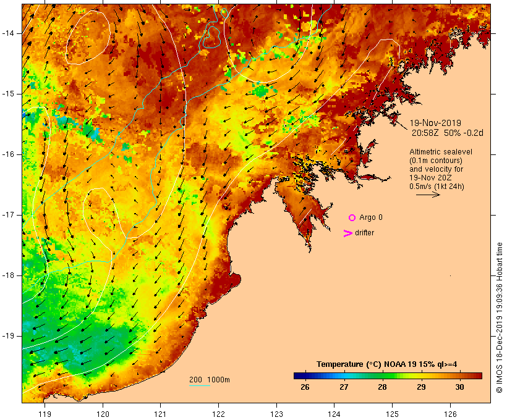Image resolution: width=507 pixels, height=420 pixels.
Task: Click the 'and velocity for' text line
Action: (x=436, y=169)
